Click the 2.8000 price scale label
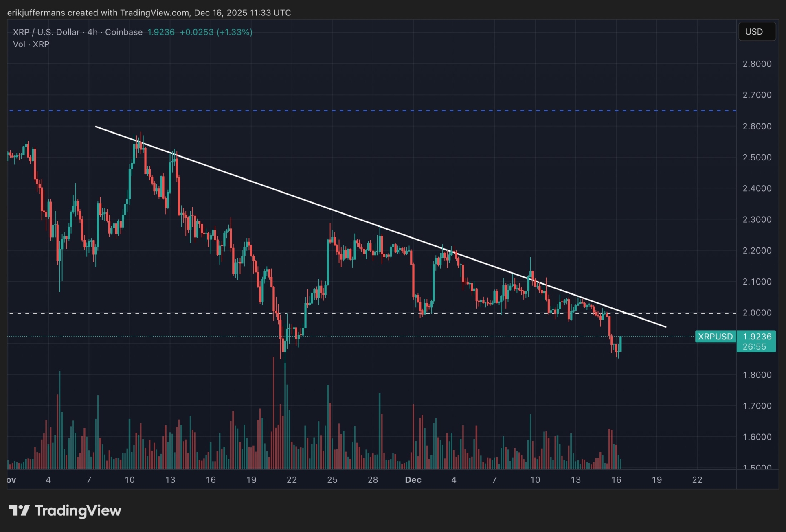 757,64
